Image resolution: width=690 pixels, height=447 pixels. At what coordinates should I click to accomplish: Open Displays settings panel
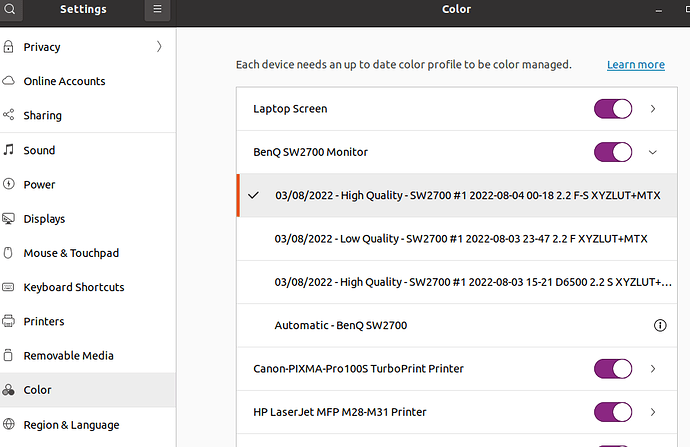click(88, 219)
